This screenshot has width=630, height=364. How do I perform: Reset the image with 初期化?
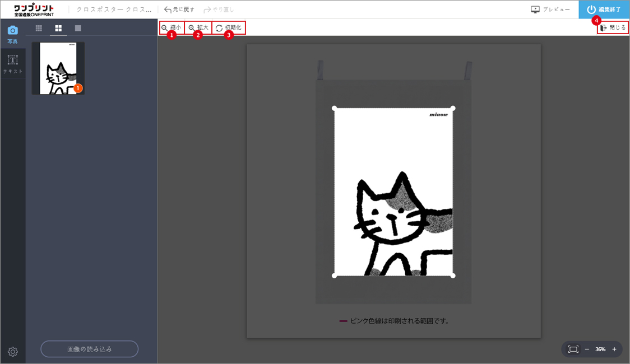(x=228, y=27)
